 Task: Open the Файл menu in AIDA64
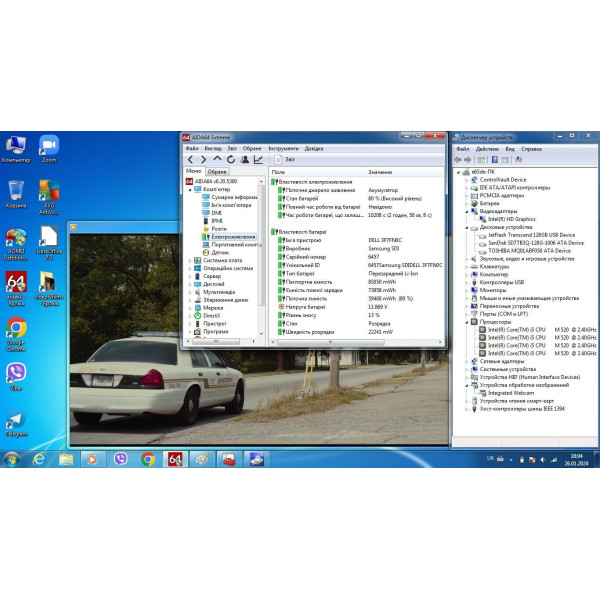[192, 148]
